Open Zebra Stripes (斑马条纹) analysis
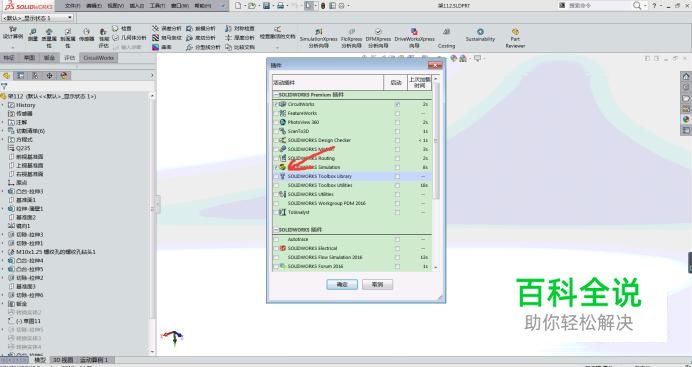The height and width of the screenshot is (367, 692). point(167,38)
